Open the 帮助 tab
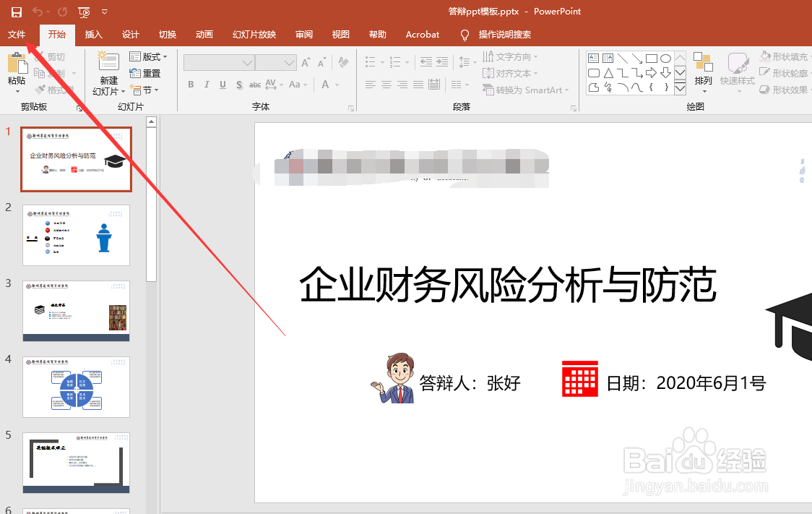The image size is (812, 514). 378,35
